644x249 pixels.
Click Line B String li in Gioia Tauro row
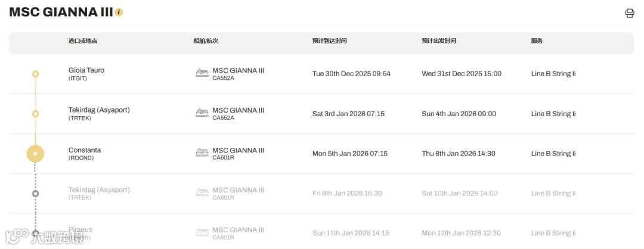(553, 74)
